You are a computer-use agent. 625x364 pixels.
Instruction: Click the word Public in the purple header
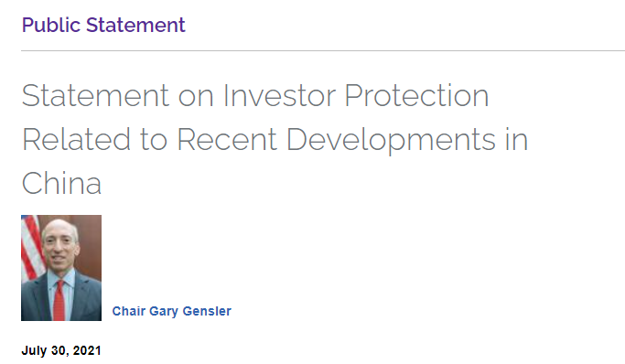pos(51,25)
